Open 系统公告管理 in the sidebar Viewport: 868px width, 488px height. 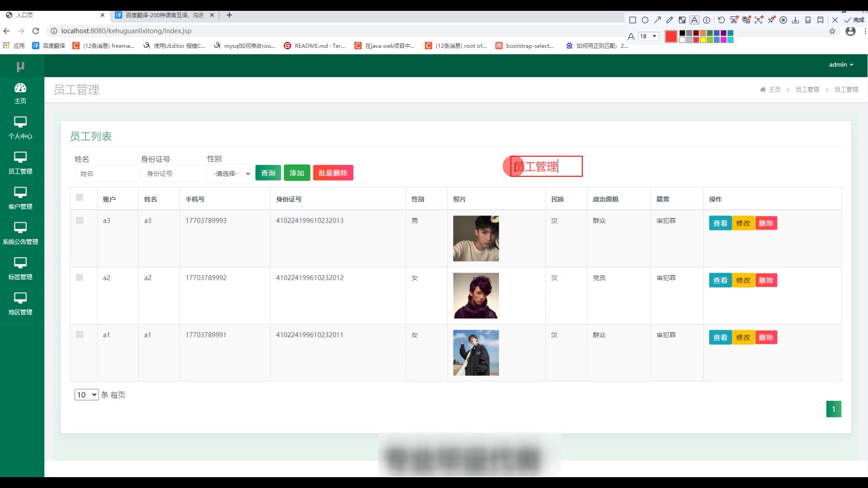pos(20,234)
